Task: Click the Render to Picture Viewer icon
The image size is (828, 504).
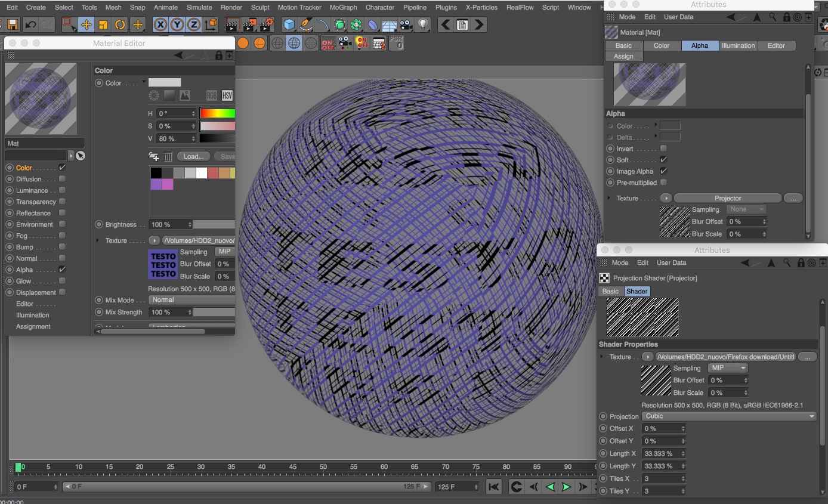Action: pos(250,24)
